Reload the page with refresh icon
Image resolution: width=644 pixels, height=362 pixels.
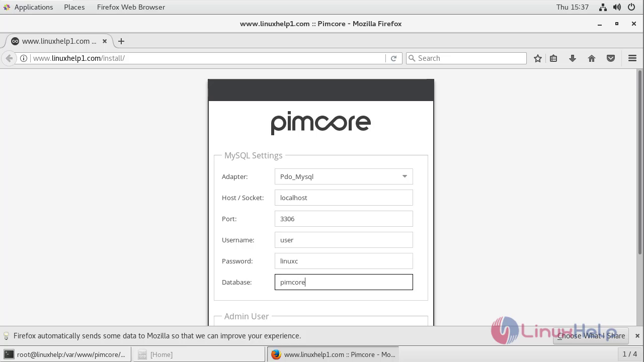[x=394, y=58]
